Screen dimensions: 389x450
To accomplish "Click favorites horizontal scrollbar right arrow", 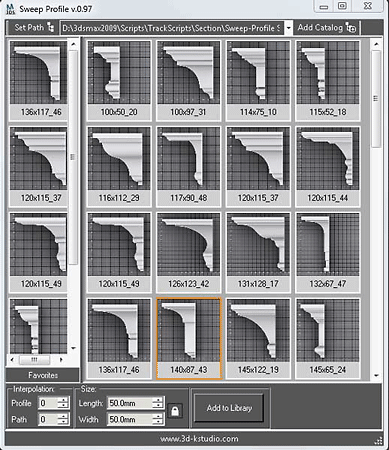I will pyautogui.click(x=61, y=360).
